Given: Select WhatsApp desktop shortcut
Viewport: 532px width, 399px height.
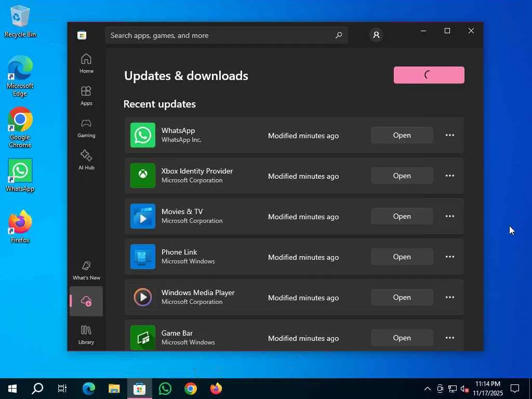Looking at the screenshot, I should tap(20, 176).
